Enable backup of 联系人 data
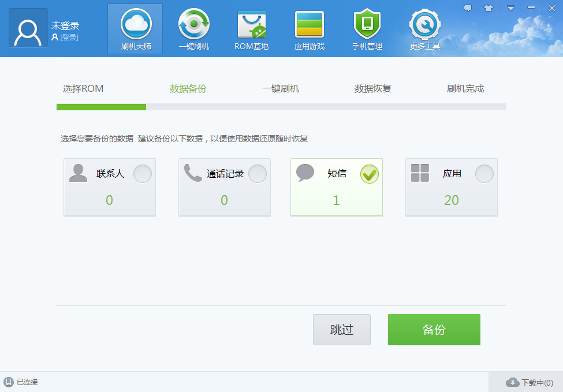563x392 pixels. [x=142, y=173]
